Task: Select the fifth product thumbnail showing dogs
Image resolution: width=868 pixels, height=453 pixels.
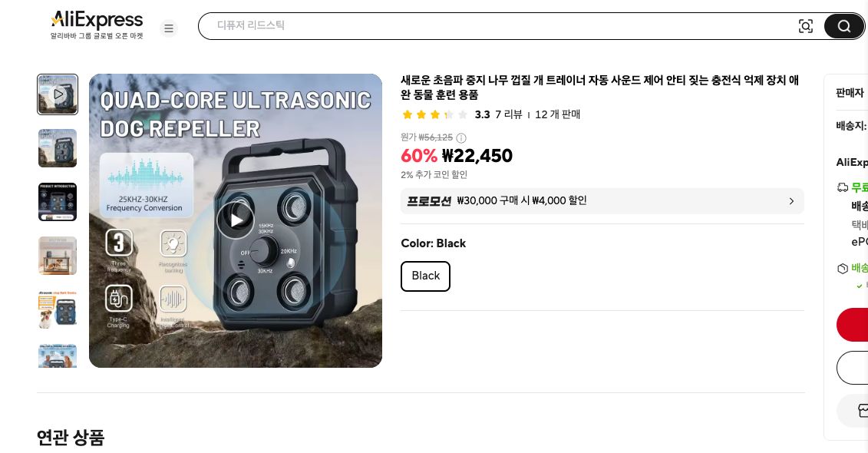Action: 58,309
